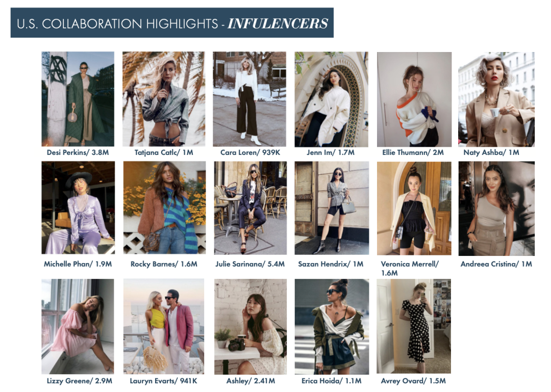The width and height of the screenshot is (551, 392).
Task: Select the Andreea Cristina image
Action: pyautogui.click(x=496, y=208)
